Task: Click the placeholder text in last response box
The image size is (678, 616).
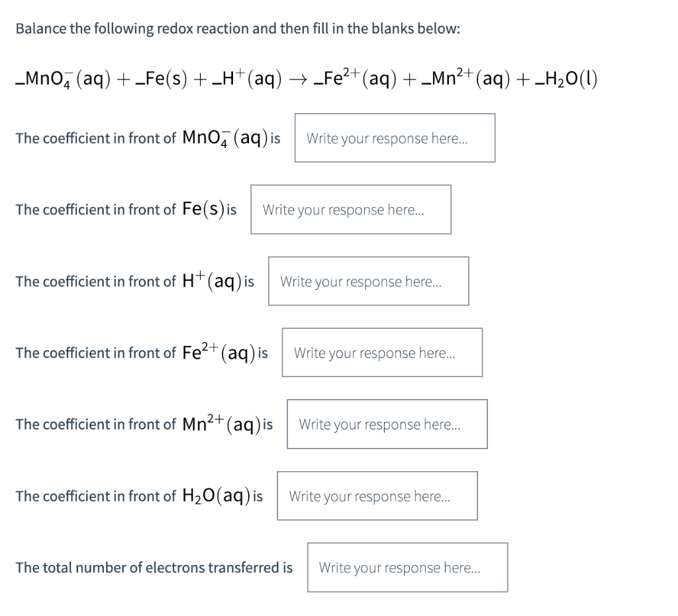Action: tap(400, 567)
